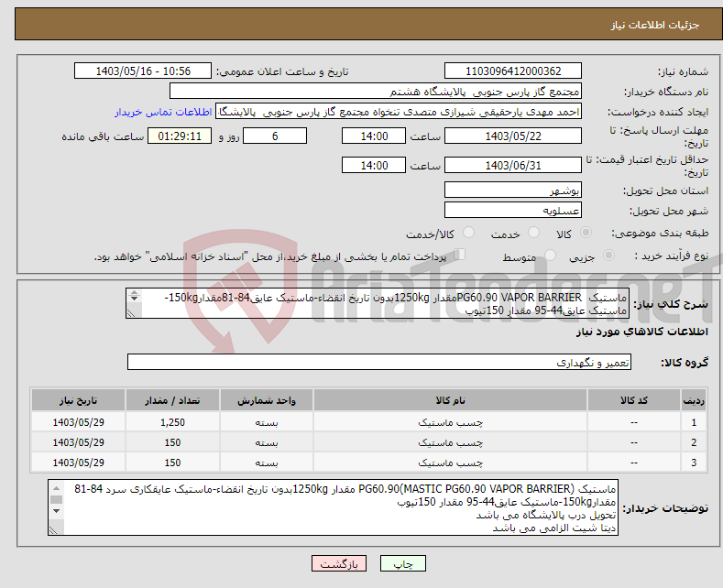
Task: Click the buyer organization name field
Action: [376, 92]
